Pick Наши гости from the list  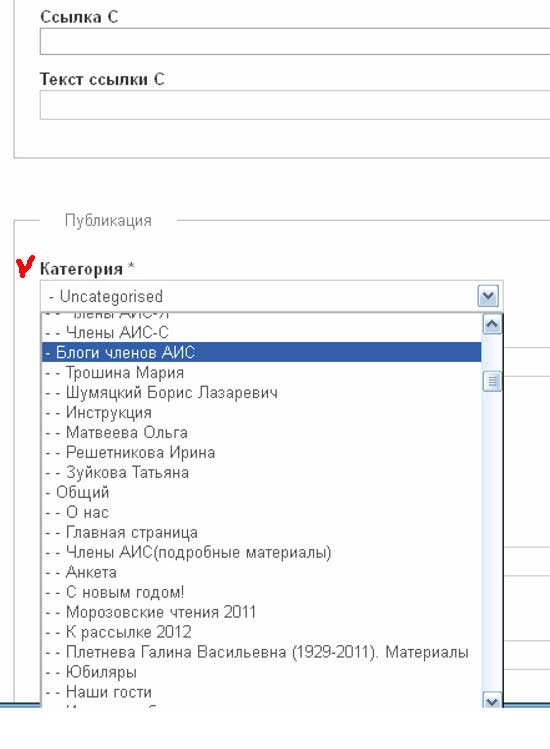261,692
